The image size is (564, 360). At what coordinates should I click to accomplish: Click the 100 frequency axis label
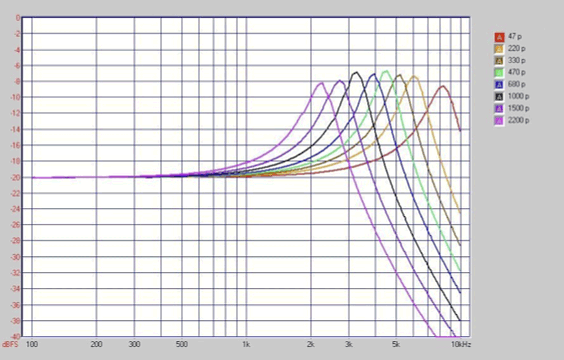click(32, 345)
